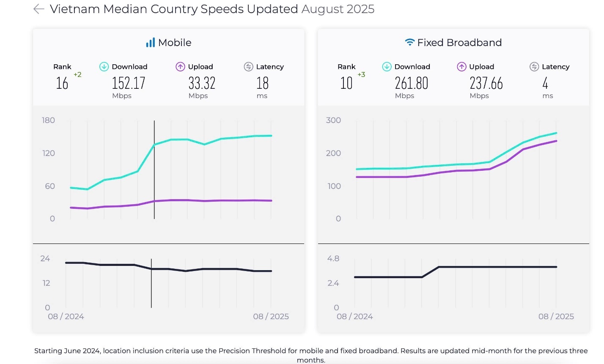604x364 pixels.
Task: Click the Fixed Broadband upload value 237.66
Action: (486, 83)
